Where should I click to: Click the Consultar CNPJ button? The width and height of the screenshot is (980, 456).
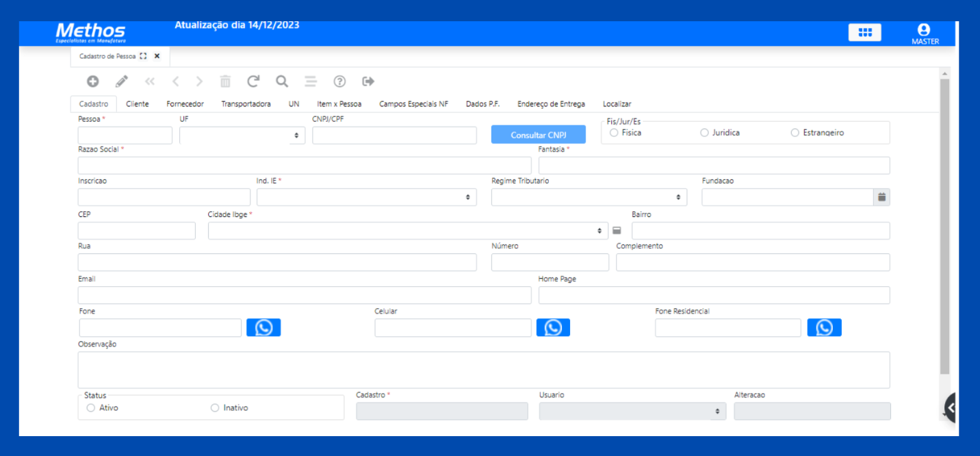pos(539,135)
